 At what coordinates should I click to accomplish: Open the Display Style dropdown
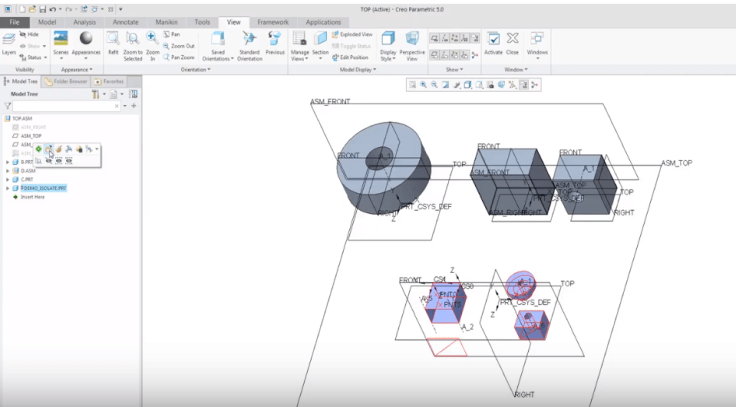tap(387, 43)
